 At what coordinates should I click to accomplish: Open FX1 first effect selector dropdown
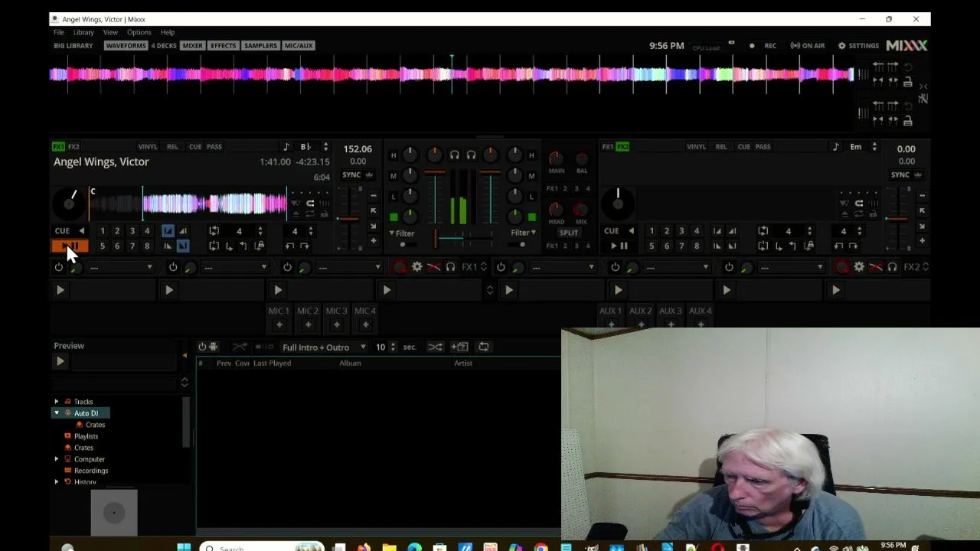pos(121,267)
